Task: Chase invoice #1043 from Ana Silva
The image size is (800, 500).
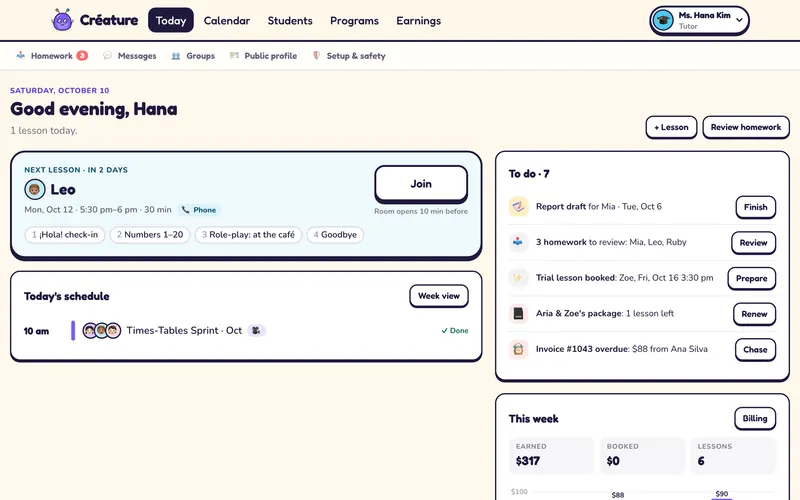Action: [755, 350]
